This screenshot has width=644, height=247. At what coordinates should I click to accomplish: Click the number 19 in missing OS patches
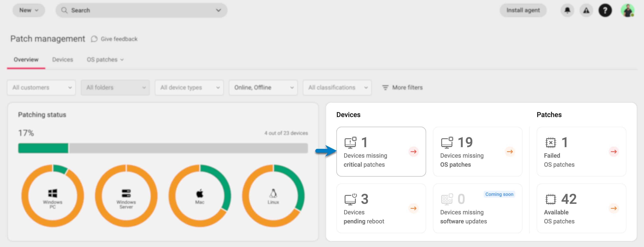click(465, 142)
